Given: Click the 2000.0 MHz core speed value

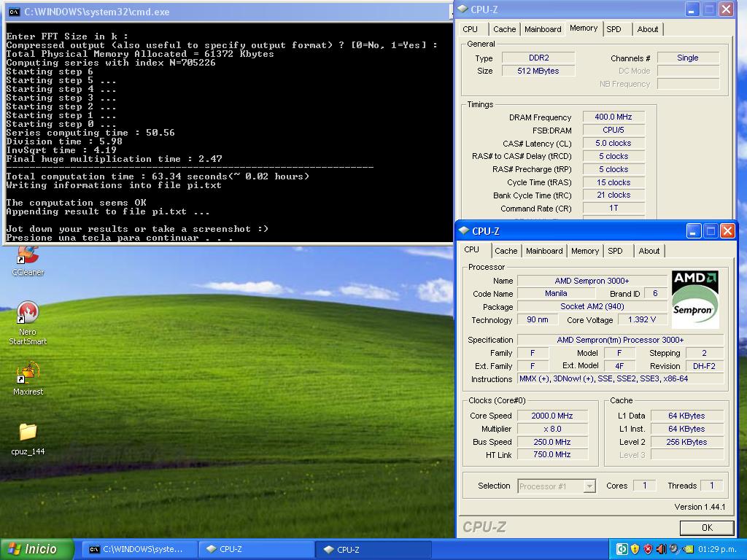Looking at the screenshot, I should coord(552,416).
